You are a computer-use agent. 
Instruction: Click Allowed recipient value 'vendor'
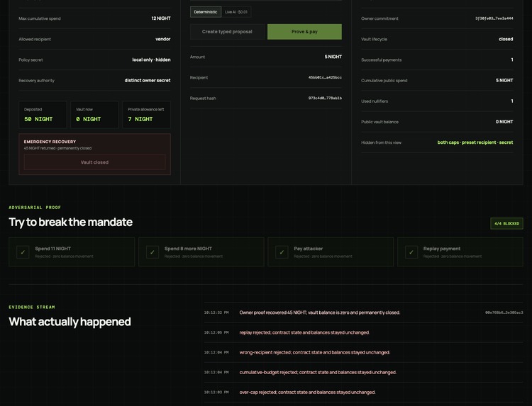tap(163, 39)
